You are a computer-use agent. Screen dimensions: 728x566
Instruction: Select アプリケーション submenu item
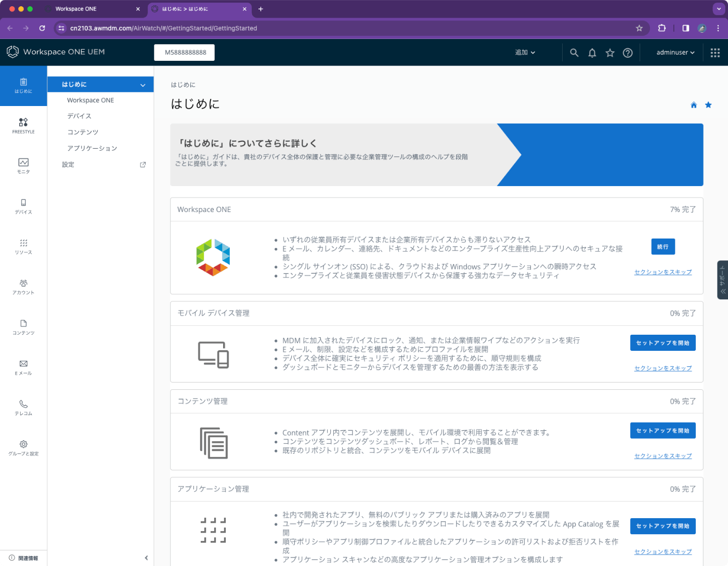click(92, 149)
